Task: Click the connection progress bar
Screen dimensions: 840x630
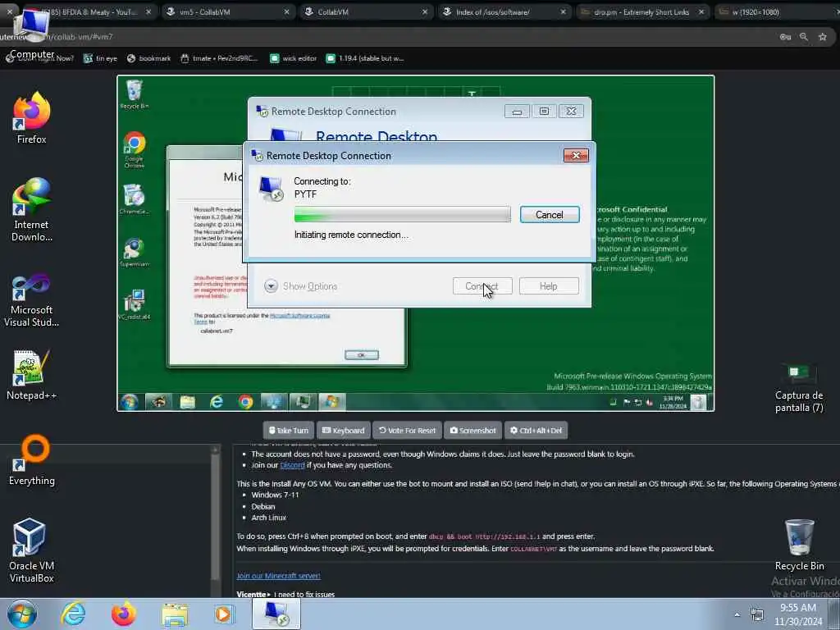Action: tap(402, 214)
